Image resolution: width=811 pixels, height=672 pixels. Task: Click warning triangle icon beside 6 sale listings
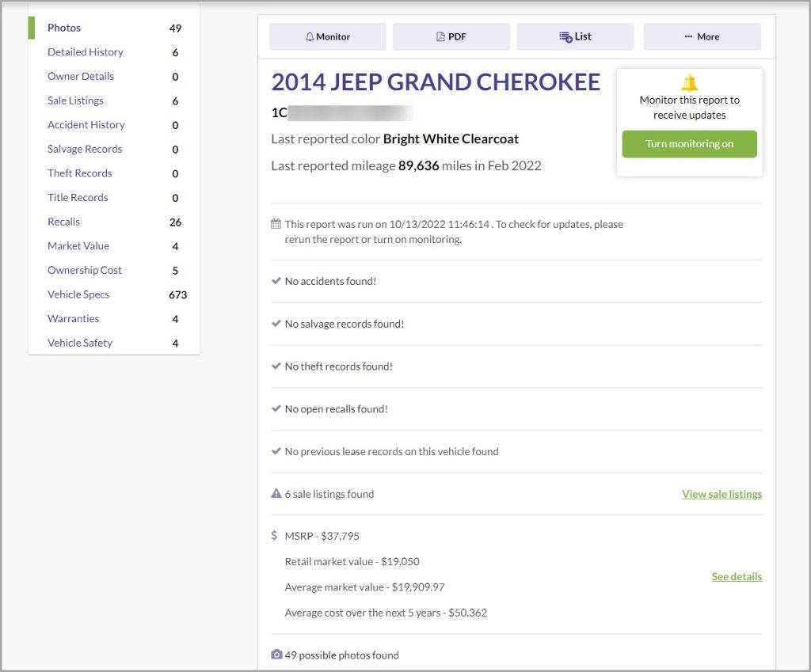[276, 493]
